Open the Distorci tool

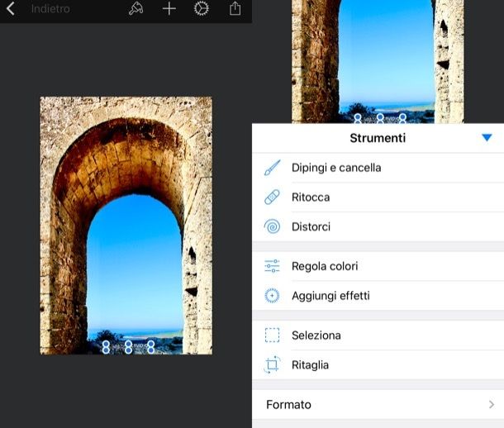pyautogui.click(x=378, y=227)
